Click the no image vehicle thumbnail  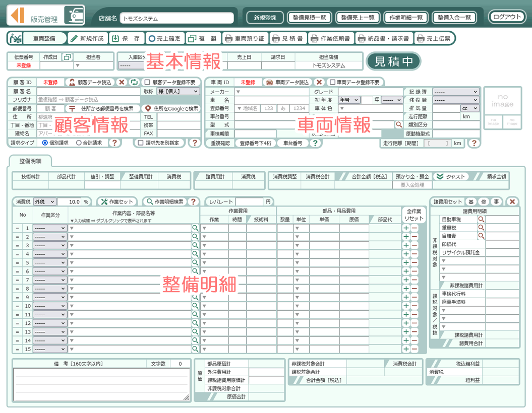502,101
